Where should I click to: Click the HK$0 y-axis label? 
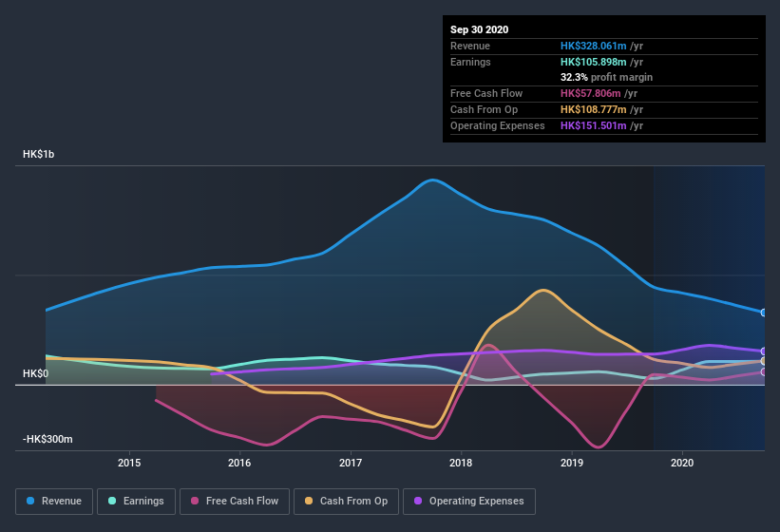point(35,373)
